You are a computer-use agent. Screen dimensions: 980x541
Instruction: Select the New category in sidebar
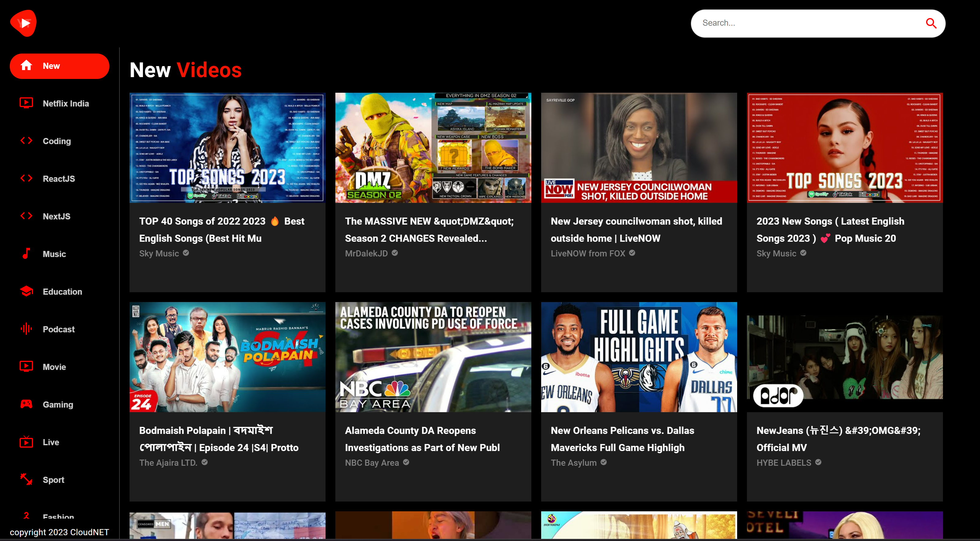tap(59, 66)
